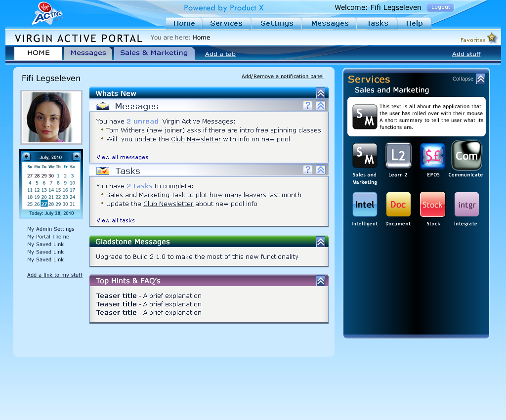Launch the EPOS service icon
The image size is (506, 420).
(432, 156)
